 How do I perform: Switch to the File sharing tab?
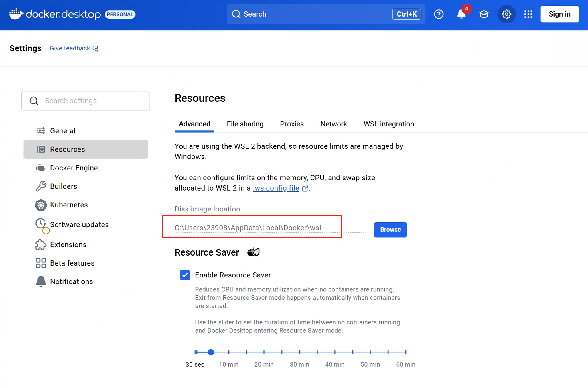pyautogui.click(x=245, y=124)
